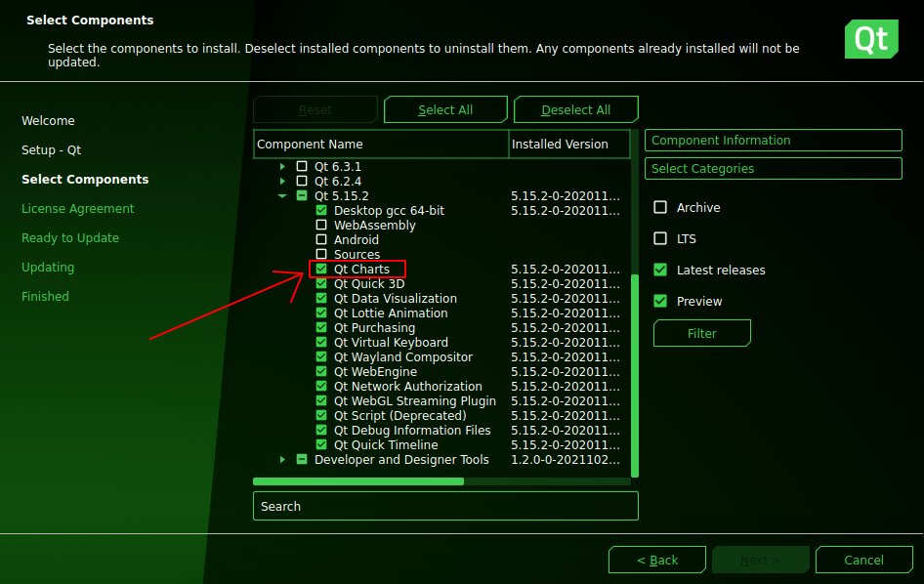Go back with the Back button
This screenshot has width=924, height=584.
point(657,560)
